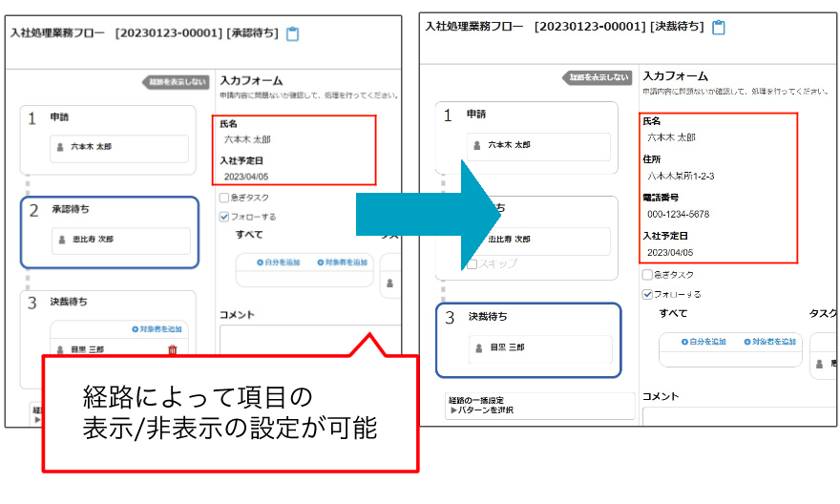Toggle フォローする checkbox in left window
The height and width of the screenshot is (504, 840).
click(224, 217)
